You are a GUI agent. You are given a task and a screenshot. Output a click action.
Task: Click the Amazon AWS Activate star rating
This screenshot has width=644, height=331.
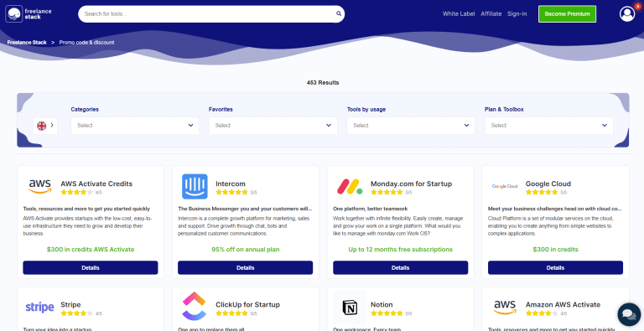tap(542, 313)
